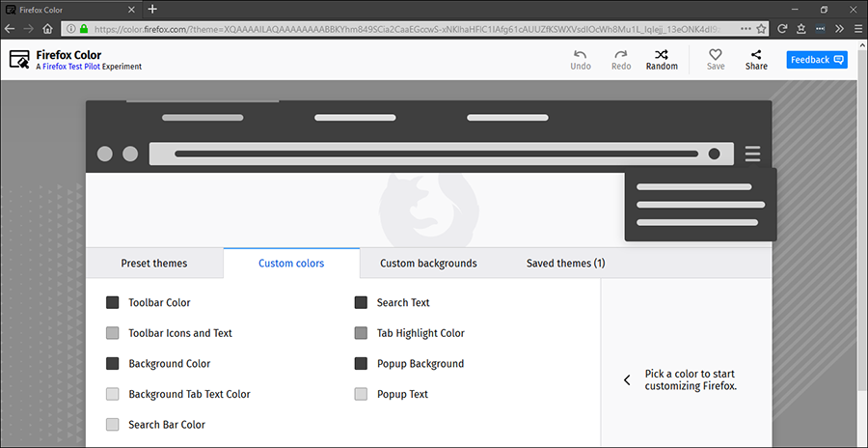This screenshot has width=868, height=448.
Task: Expand the toolbar overflow chevron
Action: pyautogui.click(x=839, y=29)
